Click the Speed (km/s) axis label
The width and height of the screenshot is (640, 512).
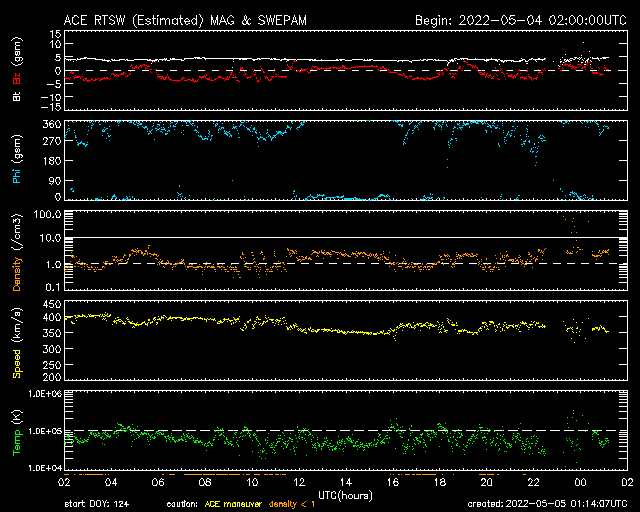tap(16, 341)
